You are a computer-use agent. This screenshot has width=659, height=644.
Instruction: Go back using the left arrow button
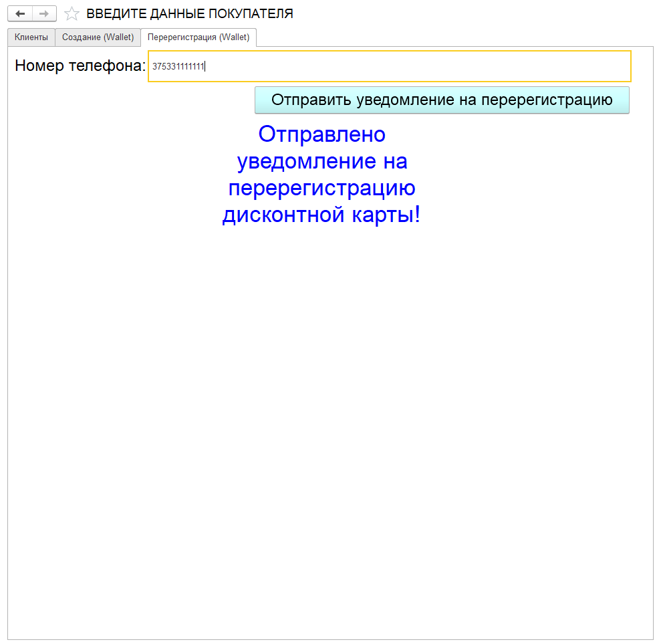click(x=19, y=13)
